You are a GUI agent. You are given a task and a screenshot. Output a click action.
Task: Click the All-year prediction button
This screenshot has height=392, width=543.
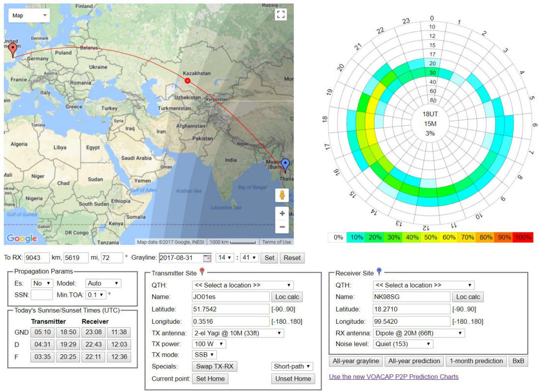413,361
